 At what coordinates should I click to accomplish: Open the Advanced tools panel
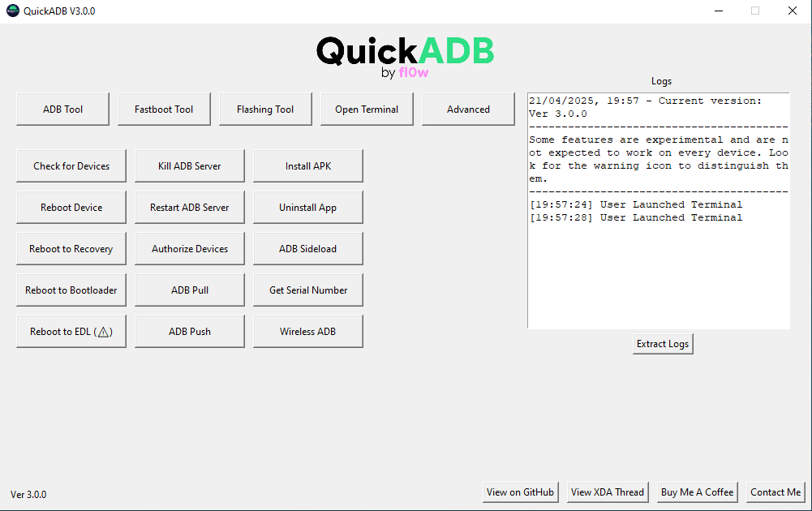(x=468, y=108)
